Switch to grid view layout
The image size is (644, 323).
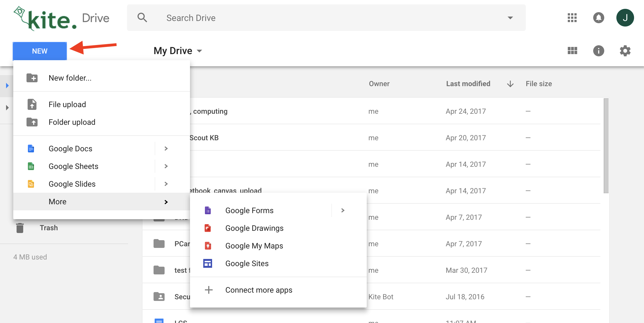point(572,51)
